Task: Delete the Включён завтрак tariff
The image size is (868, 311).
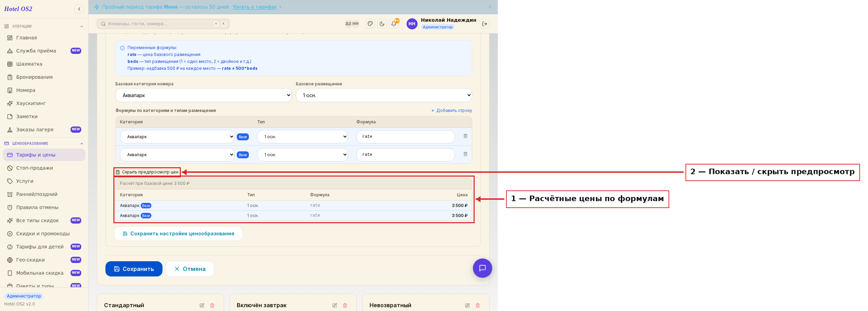Action: coord(345,305)
